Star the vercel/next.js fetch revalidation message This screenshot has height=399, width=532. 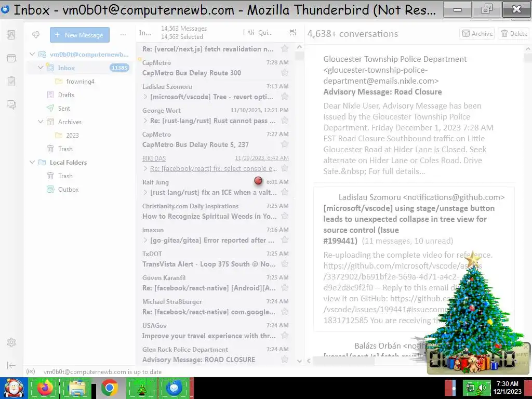click(x=285, y=49)
